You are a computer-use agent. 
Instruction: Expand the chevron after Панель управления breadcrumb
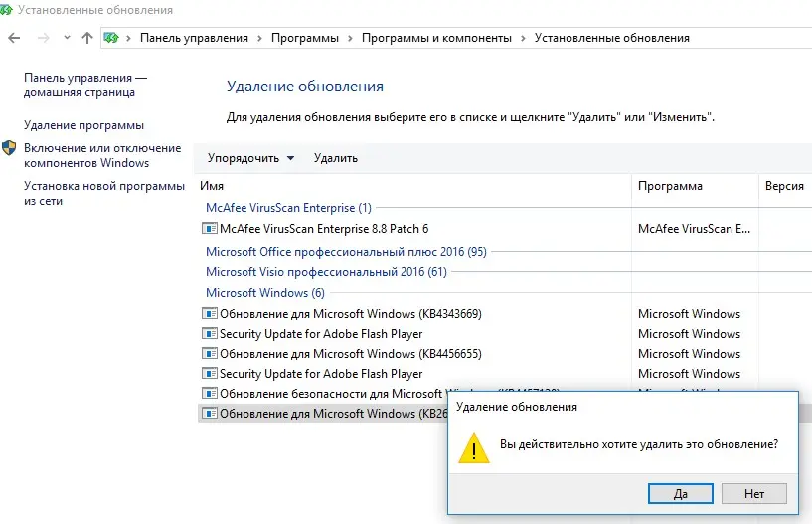click(259, 38)
